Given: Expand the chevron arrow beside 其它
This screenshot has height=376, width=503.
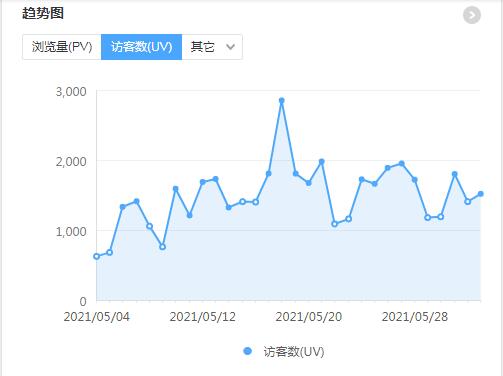Looking at the screenshot, I should (x=230, y=47).
